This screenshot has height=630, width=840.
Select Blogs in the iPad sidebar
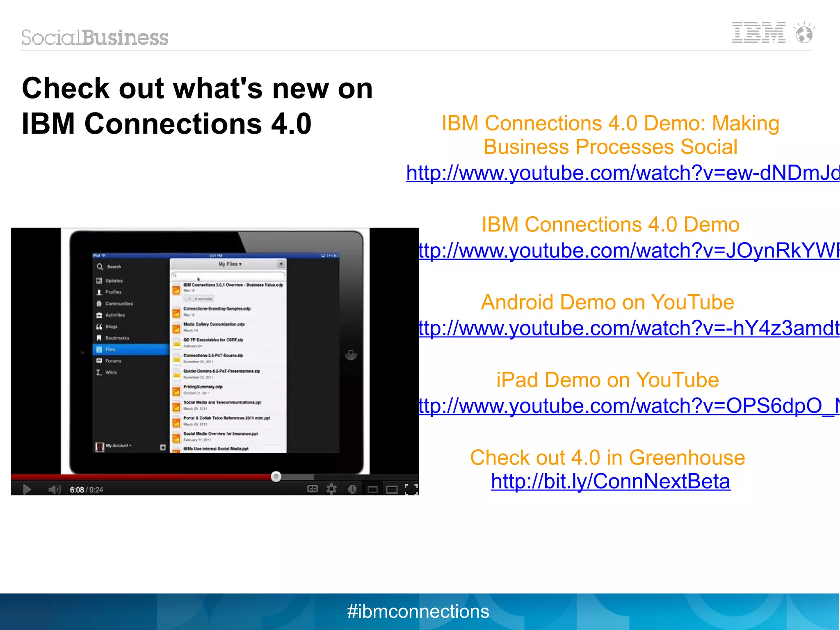130,327
